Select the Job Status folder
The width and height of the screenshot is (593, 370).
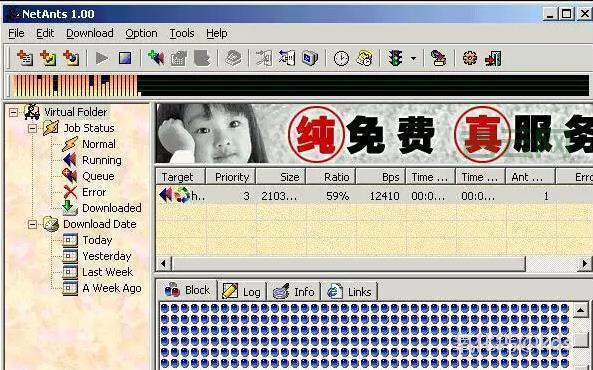pyautogui.click(x=89, y=128)
